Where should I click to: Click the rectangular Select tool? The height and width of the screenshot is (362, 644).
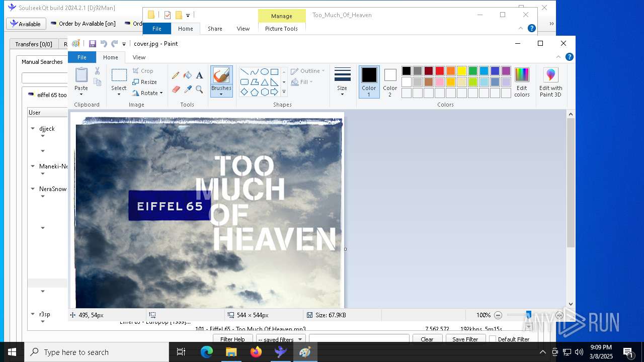tap(119, 75)
